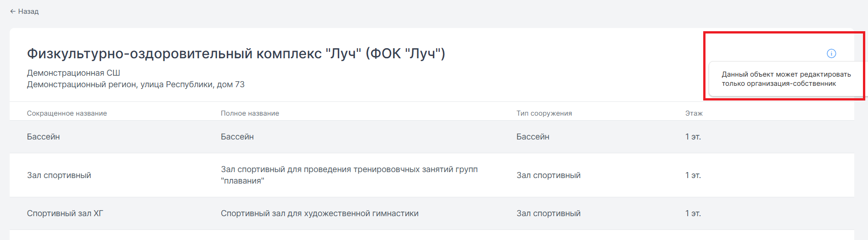Click the floor value in the Бассейн row

click(x=693, y=137)
